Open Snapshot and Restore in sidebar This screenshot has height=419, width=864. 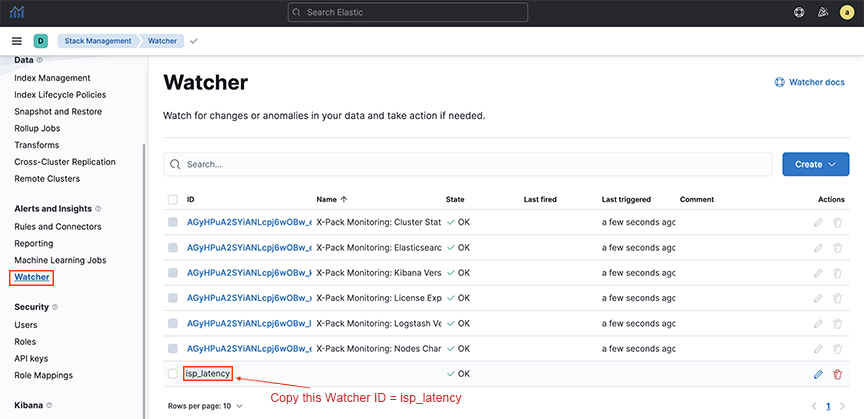coord(58,111)
